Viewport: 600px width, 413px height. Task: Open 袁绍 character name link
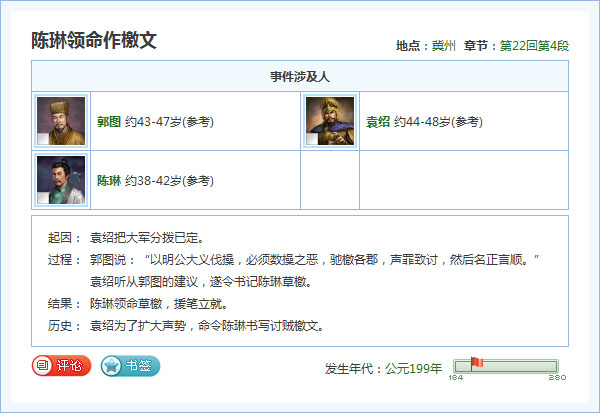coord(378,122)
